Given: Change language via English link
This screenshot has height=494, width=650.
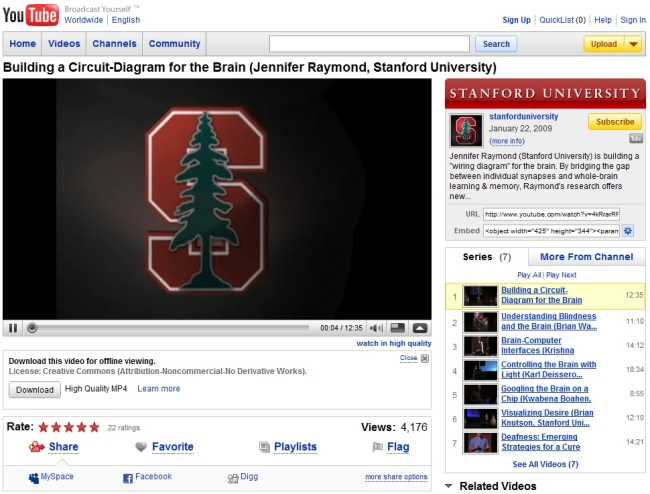Looking at the screenshot, I should click(x=126, y=20).
